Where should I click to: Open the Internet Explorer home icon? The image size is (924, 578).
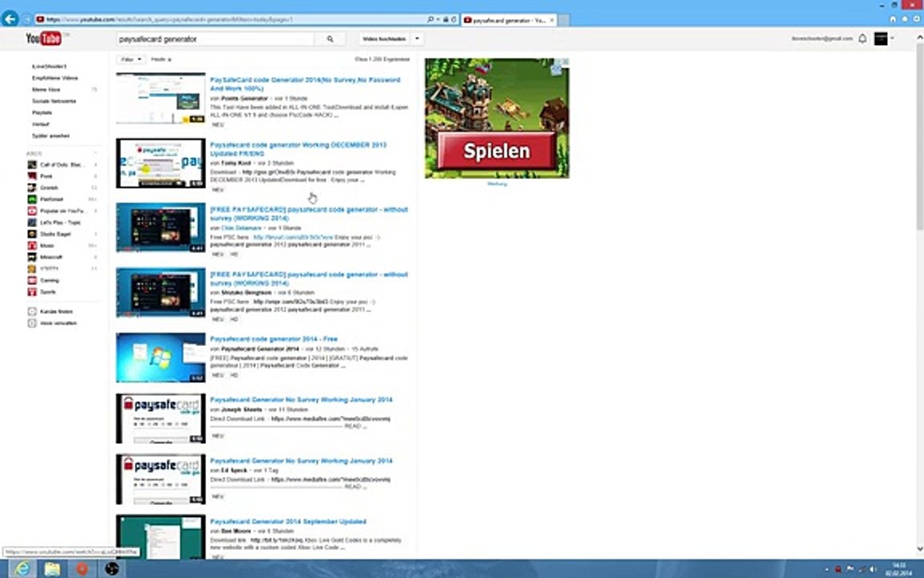click(x=893, y=19)
